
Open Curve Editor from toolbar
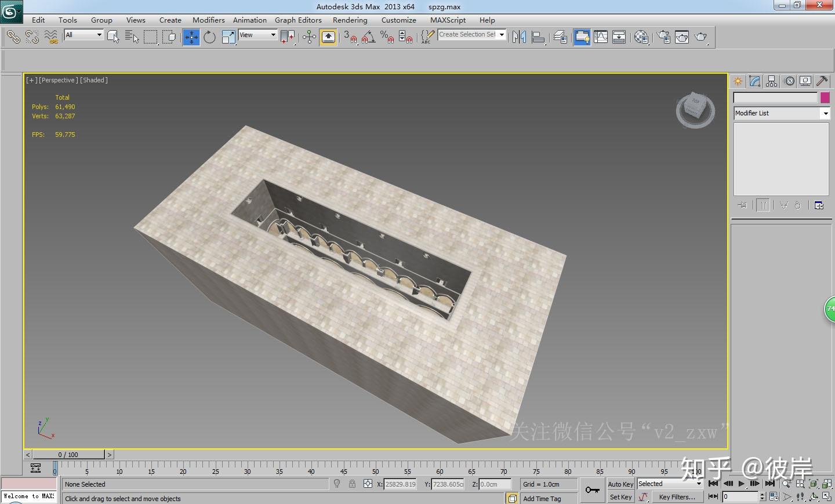[x=601, y=37]
